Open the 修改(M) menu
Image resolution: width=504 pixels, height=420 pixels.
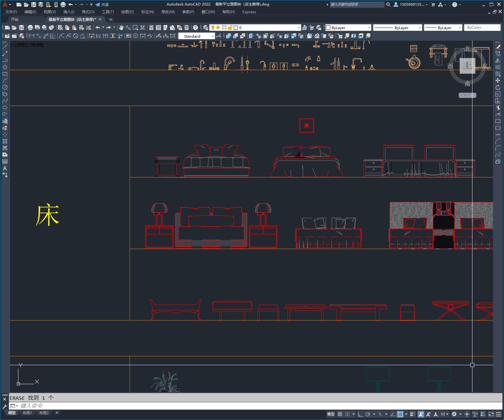(168, 12)
